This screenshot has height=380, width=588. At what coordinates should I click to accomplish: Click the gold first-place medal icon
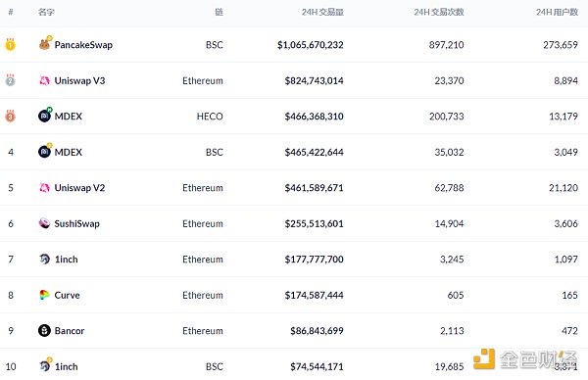click(10, 44)
